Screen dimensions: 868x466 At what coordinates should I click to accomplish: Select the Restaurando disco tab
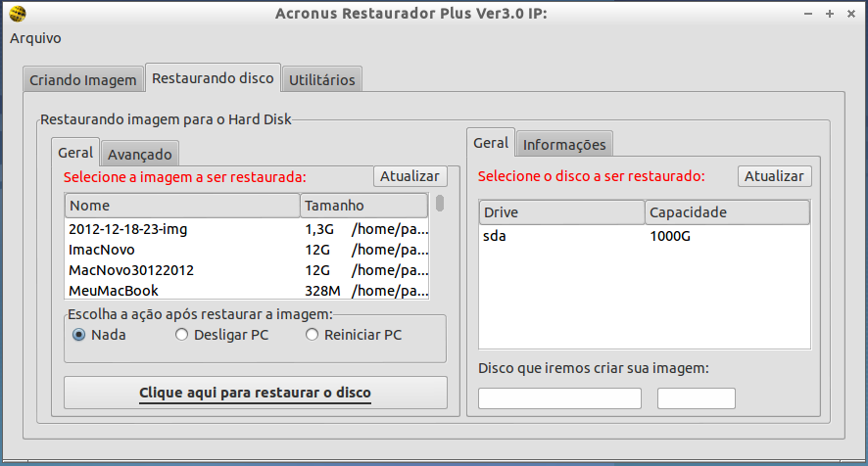tap(213, 78)
